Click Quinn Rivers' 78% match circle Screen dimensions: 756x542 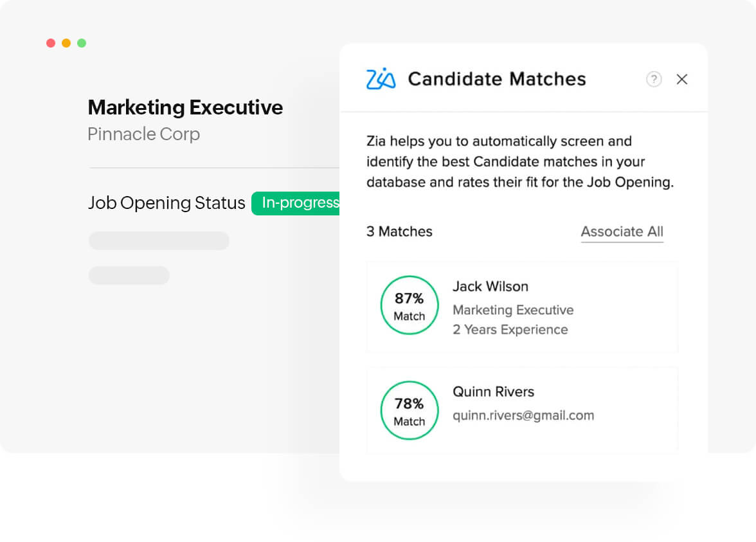click(410, 410)
